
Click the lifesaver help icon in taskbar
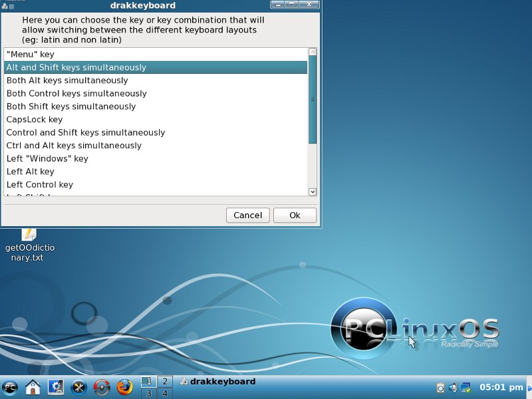pyautogui.click(x=102, y=387)
